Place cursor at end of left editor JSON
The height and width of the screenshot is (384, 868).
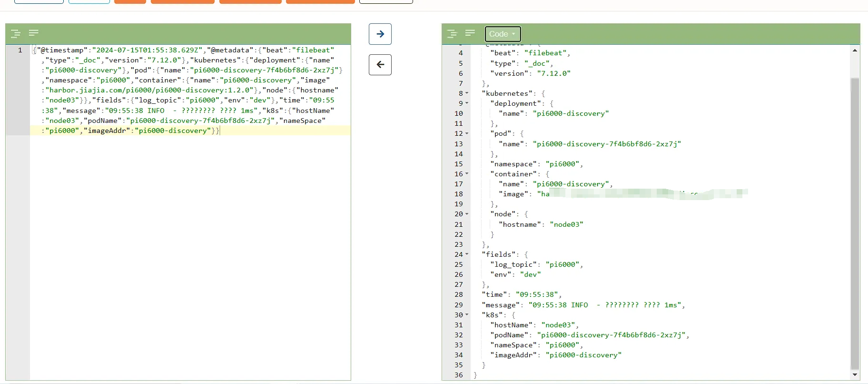(x=220, y=131)
